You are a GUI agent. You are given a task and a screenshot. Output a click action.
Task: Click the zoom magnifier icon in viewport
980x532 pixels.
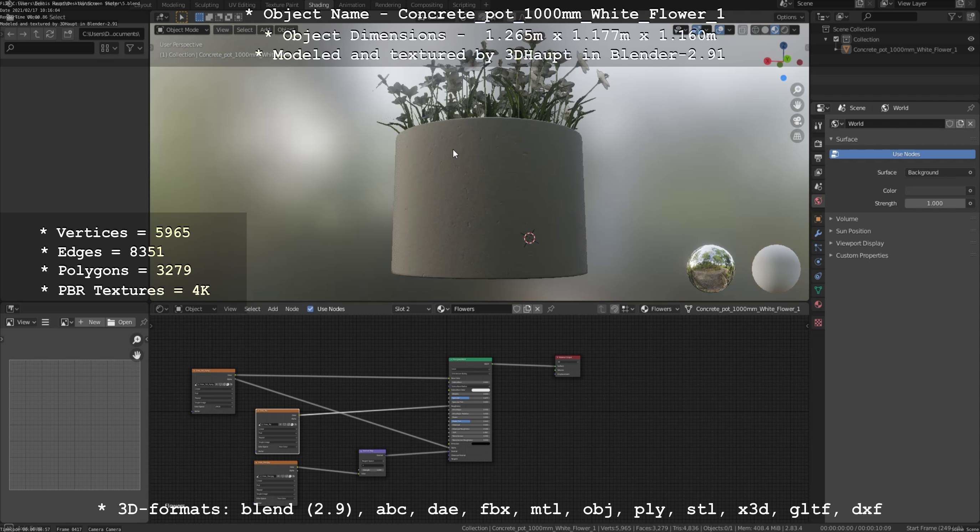coord(797,90)
